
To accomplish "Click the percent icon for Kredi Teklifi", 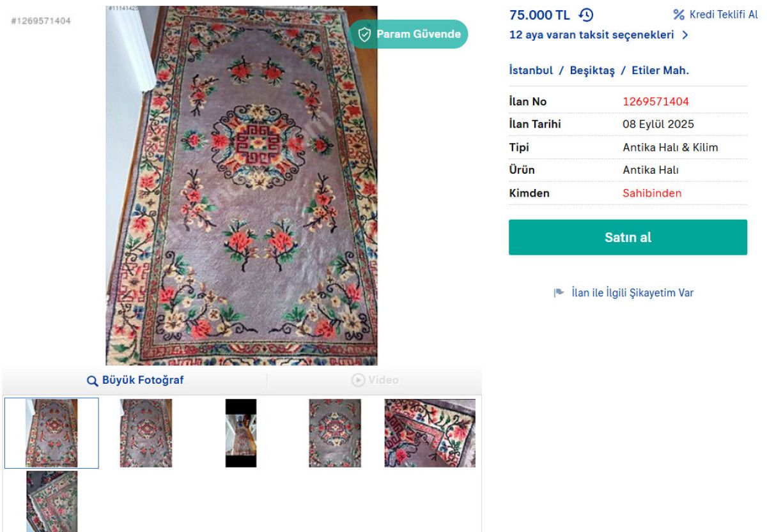I will pyautogui.click(x=679, y=15).
